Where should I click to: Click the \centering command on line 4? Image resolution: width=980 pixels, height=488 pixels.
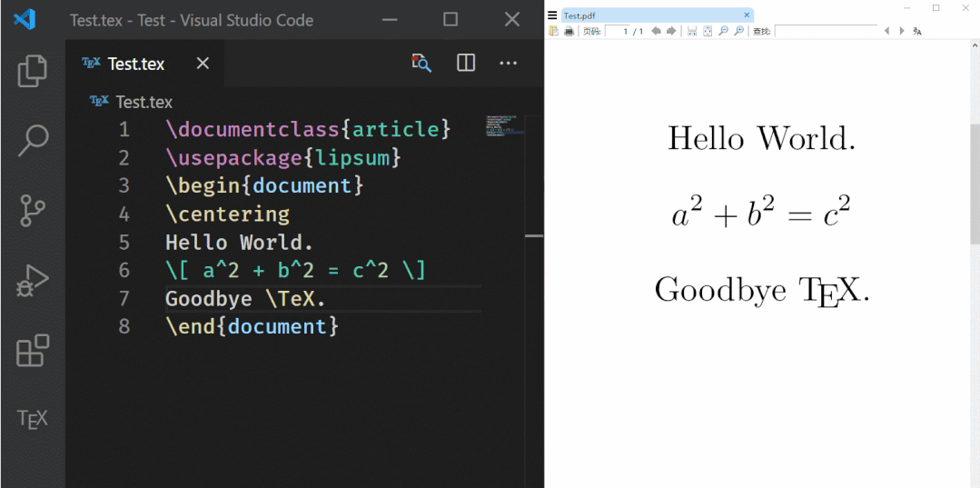click(227, 214)
